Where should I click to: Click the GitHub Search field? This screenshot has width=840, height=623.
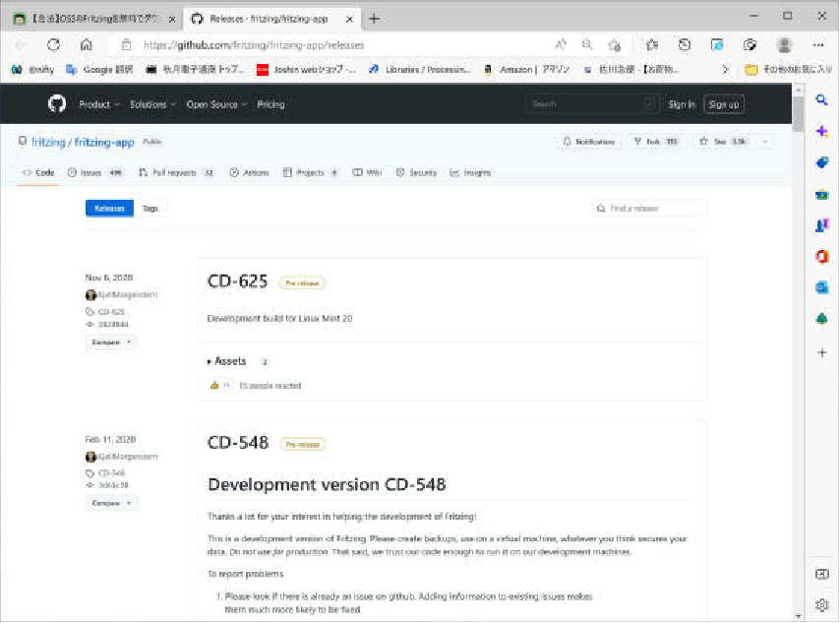[x=591, y=104]
